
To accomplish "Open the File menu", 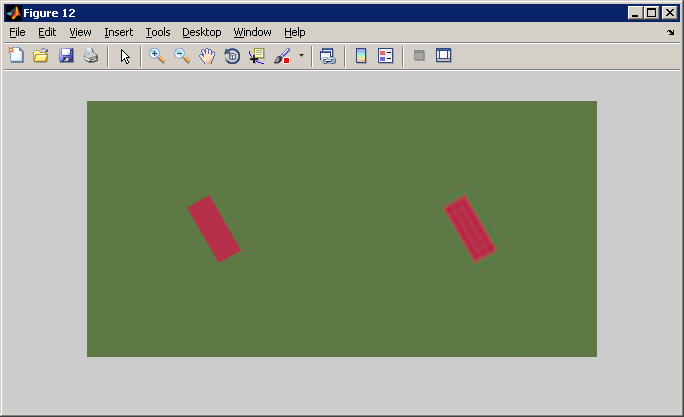I will coord(17,32).
